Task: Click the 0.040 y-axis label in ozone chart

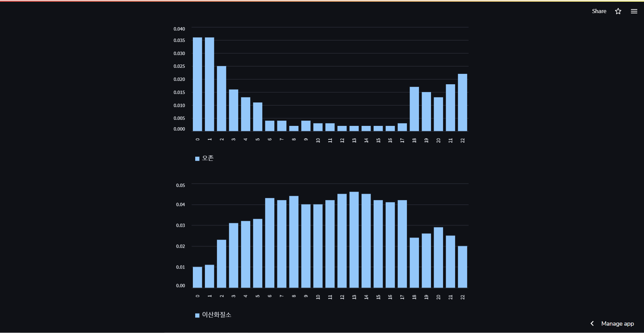Action: [x=179, y=29]
